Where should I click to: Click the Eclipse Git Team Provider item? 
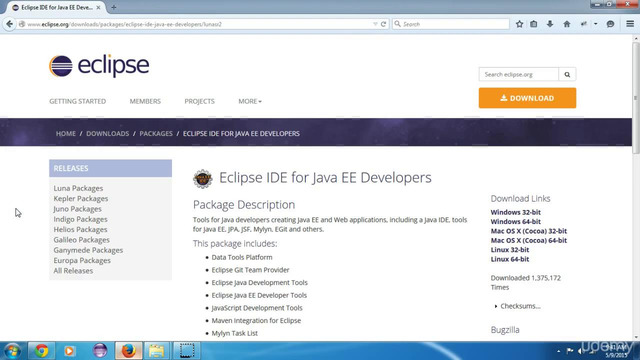(250, 270)
